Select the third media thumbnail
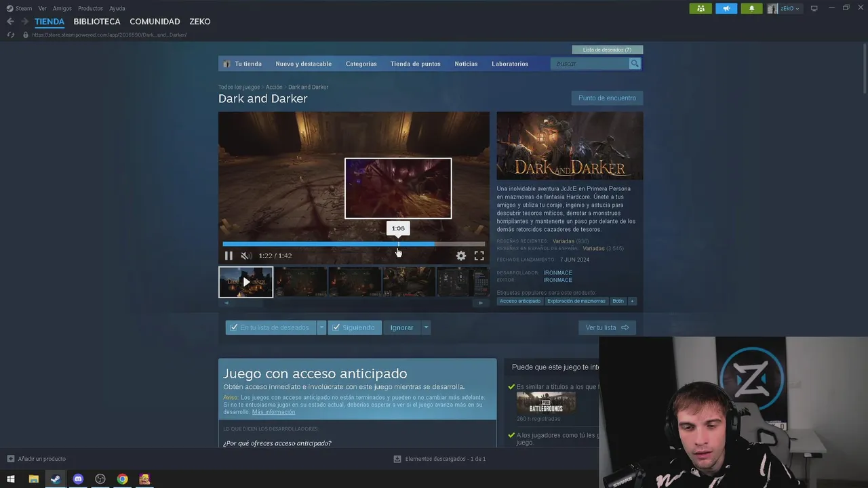Screen dimensions: 868x488 [x=355, y=282]
